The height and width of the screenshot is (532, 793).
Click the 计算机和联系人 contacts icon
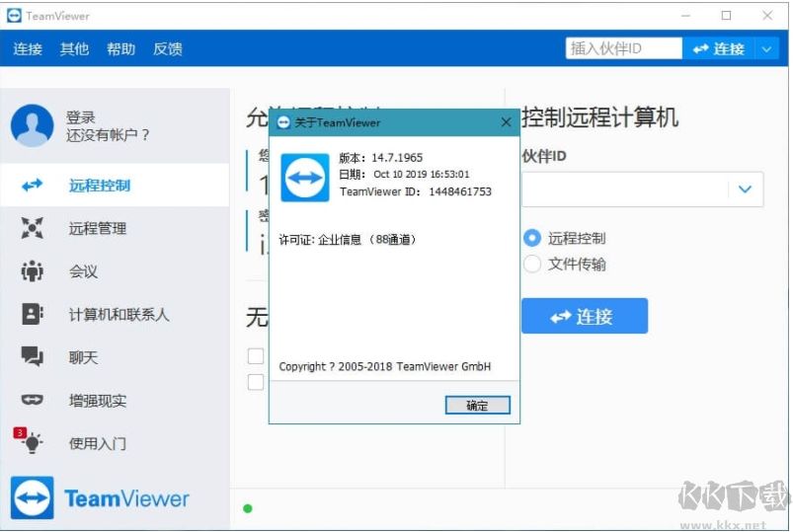(x=33, y=314)
